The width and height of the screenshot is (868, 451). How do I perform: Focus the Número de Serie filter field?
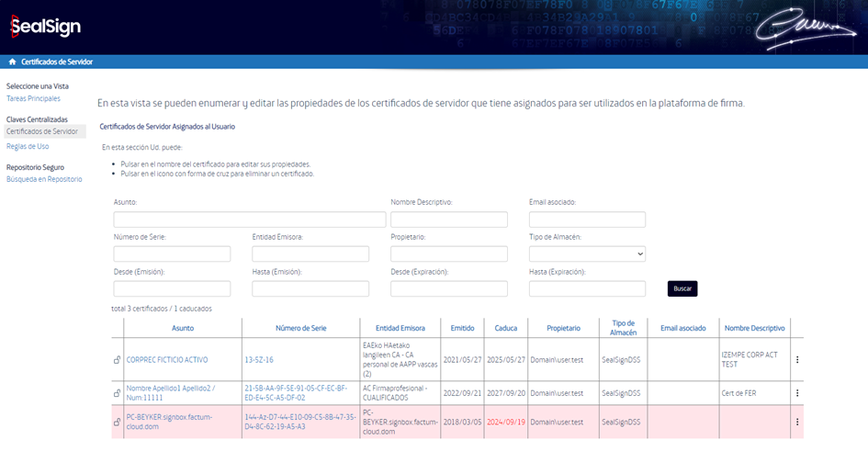(x=172, y=254)
